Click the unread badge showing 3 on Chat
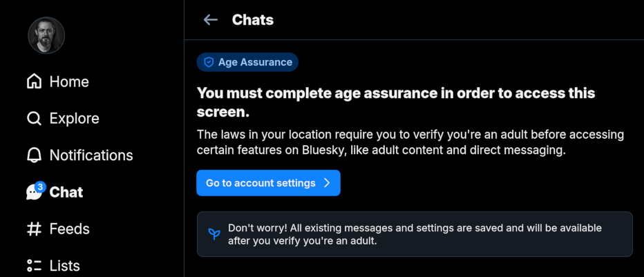The image size is (644, 277). tap(40, 187)
